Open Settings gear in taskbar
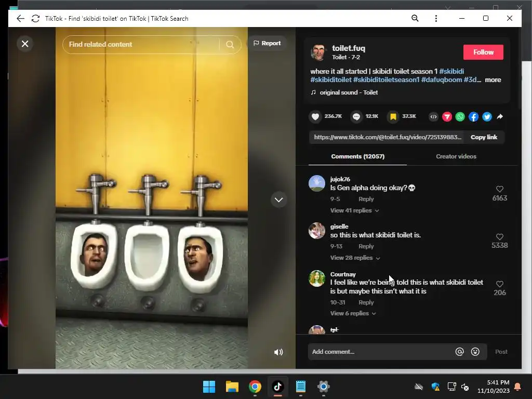 pyautogui.click(x=323, y=387)
